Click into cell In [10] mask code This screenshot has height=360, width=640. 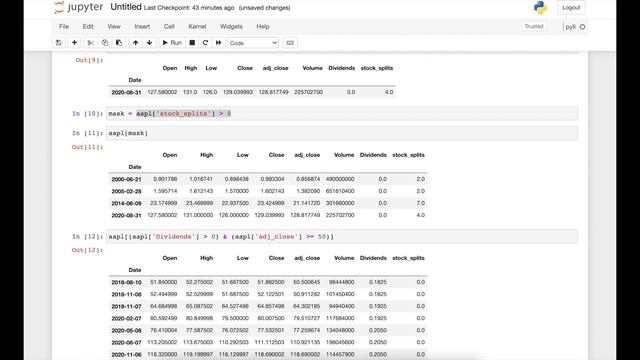tap(342, 113)
